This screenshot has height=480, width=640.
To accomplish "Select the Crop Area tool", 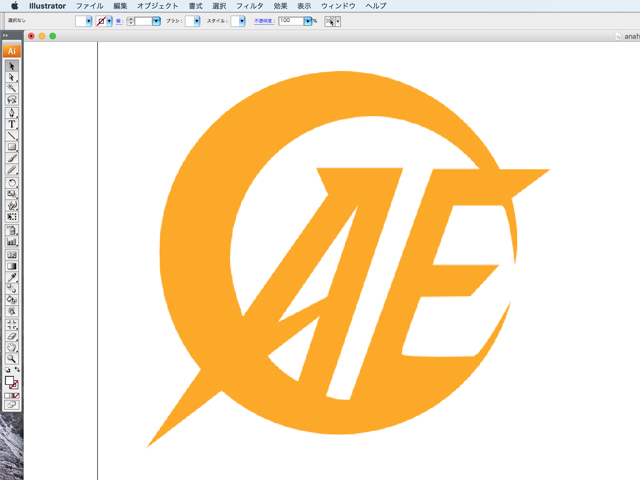I will pyautogui.click(x=11, y=325).
